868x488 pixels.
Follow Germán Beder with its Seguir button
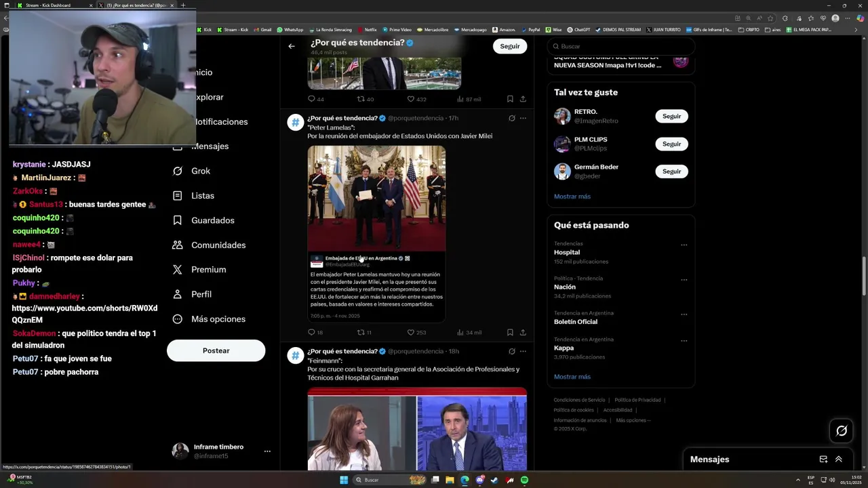point(671,171)
